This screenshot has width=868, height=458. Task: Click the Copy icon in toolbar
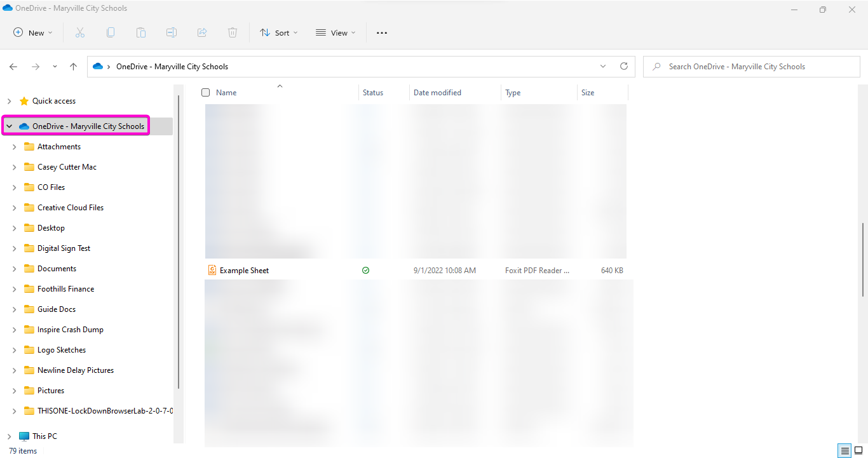click(x=111, y=32)
